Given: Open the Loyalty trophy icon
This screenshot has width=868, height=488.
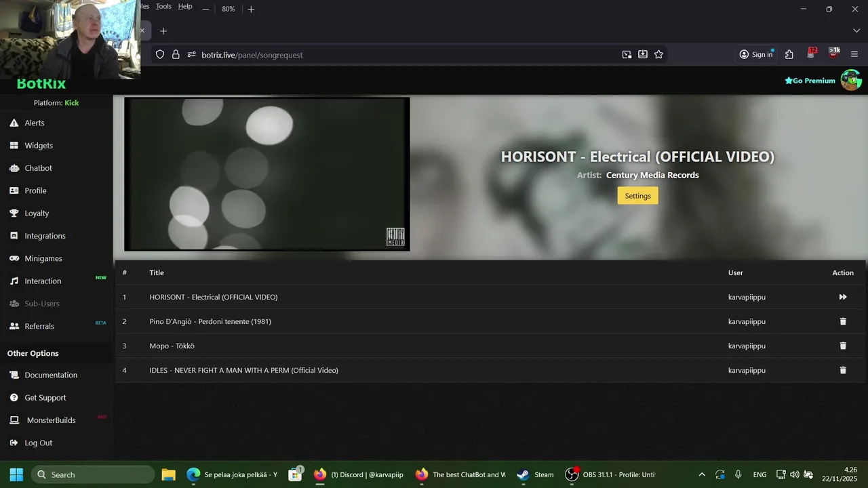Looking at the screenshot, I should point(14,213).
